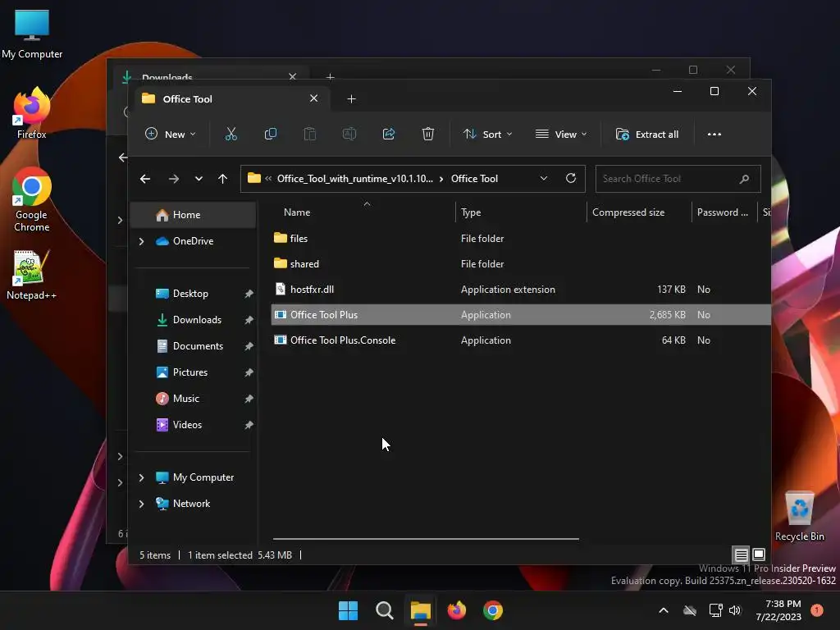Click the Password column header
Viewport: 840px width, 630px height.
click(x=723, y=212)
